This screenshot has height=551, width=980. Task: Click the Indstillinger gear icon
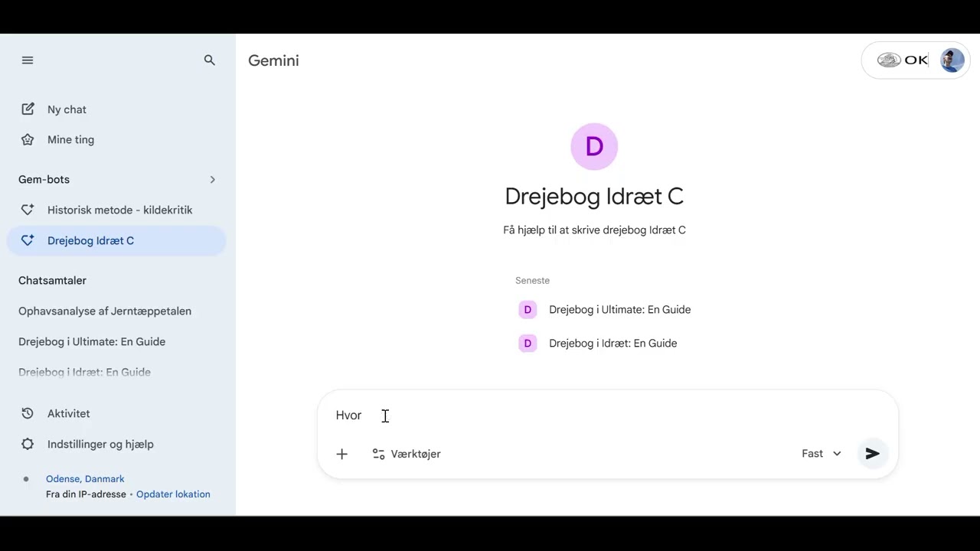pyautogui.click(x=28, y=444)
